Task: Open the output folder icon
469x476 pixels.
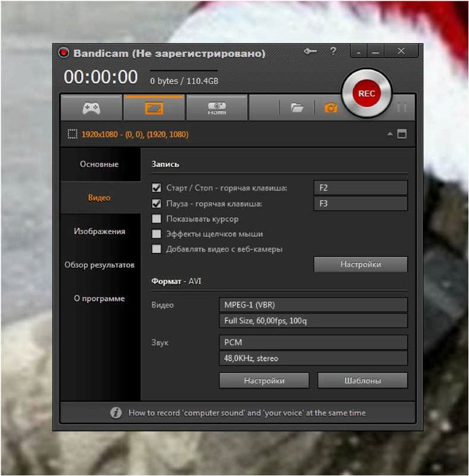Action: coord(296,107)
